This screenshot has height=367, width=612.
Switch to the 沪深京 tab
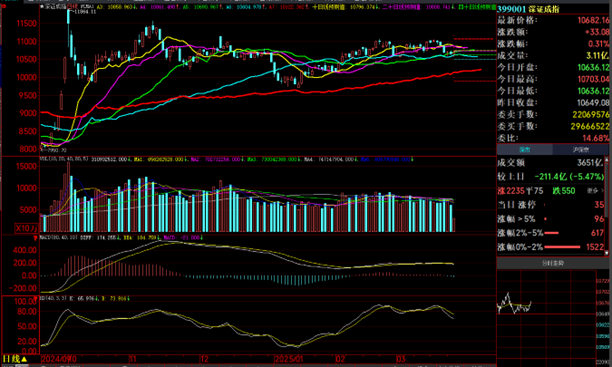coord(580,150)
